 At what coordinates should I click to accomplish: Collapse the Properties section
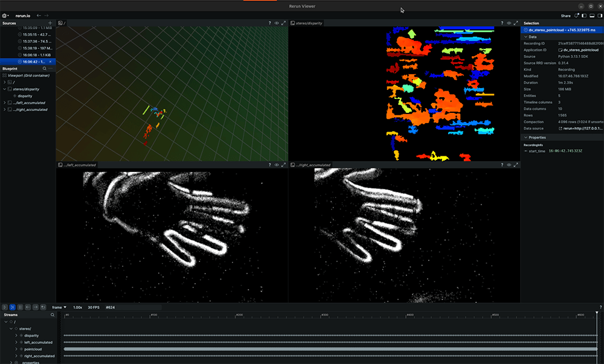point(526,138)
